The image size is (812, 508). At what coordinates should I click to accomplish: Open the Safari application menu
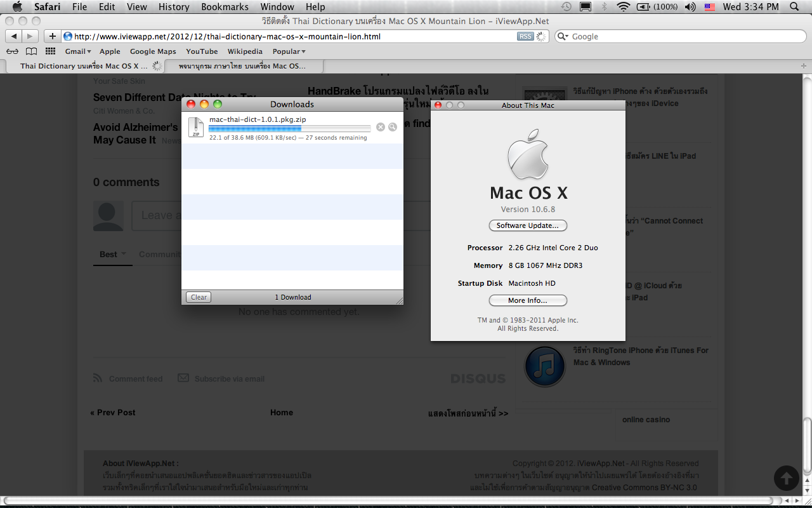click(x=48, y=7)
